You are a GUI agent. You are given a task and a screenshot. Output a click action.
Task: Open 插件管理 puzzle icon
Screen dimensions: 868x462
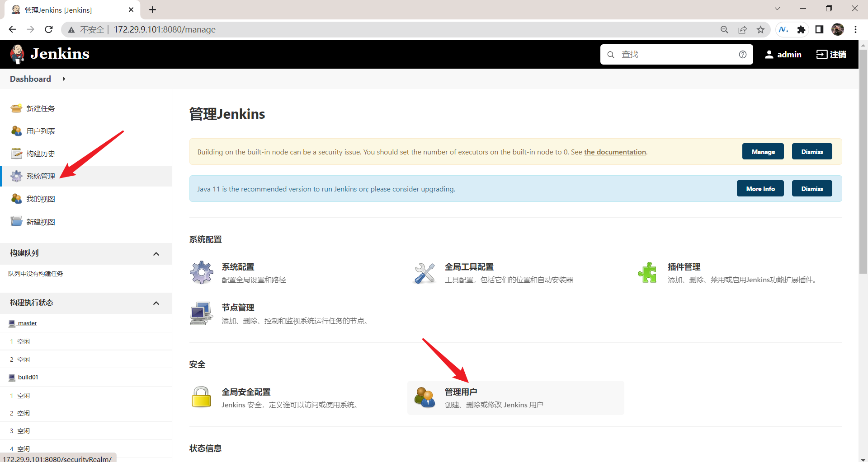tap(647, 273)
